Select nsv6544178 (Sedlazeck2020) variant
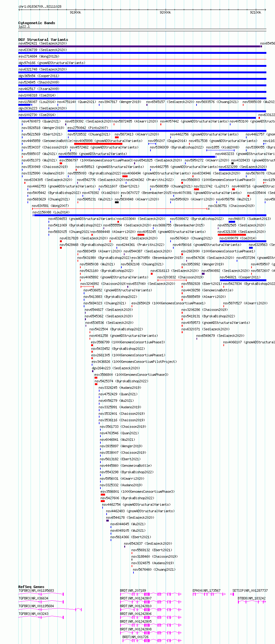This screenshot has width=275, height=644. (x=107, y=521)
